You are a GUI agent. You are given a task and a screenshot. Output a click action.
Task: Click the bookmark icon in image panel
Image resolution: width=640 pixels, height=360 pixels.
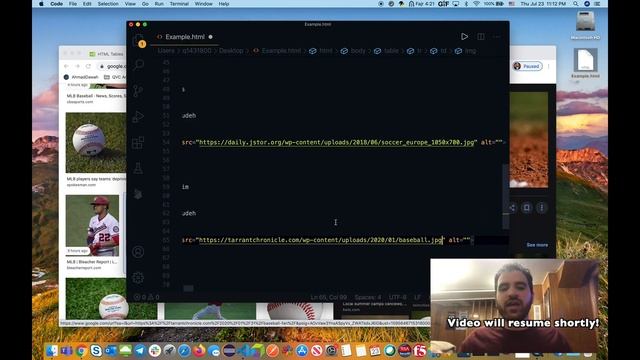pos(527,207)
